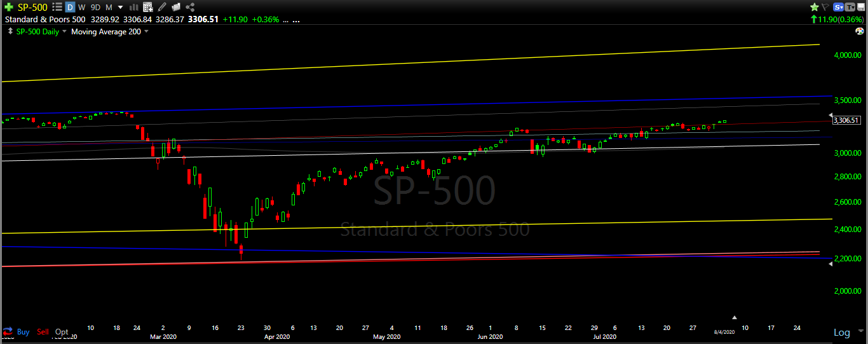This screenshot has width=868, height=344.
Task: Click the 11.90(0.36%) change readout
Action: coord(837,19)
